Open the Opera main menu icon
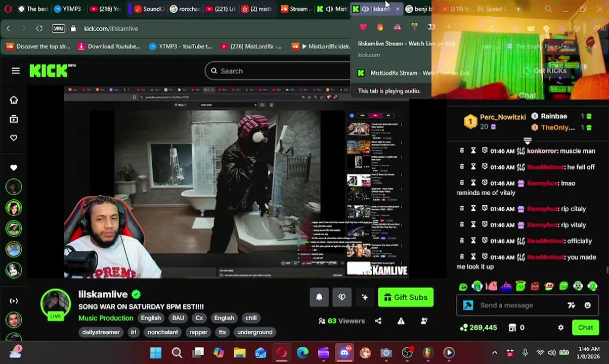This screenshot has height=364, width=609. (8, 9)
